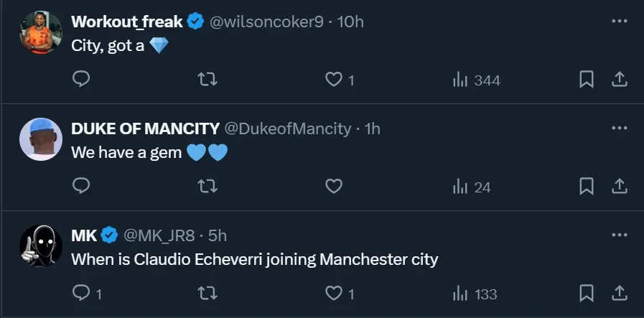Reply to Workout_freak's tweet
Image resolution: width=644 pixels, height=318 pixels.
82,80
